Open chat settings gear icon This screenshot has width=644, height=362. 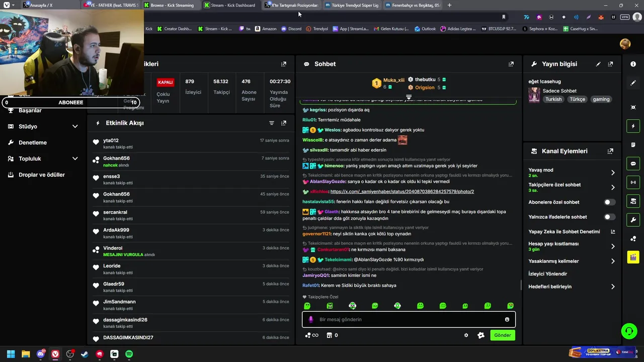coord(466,335)
